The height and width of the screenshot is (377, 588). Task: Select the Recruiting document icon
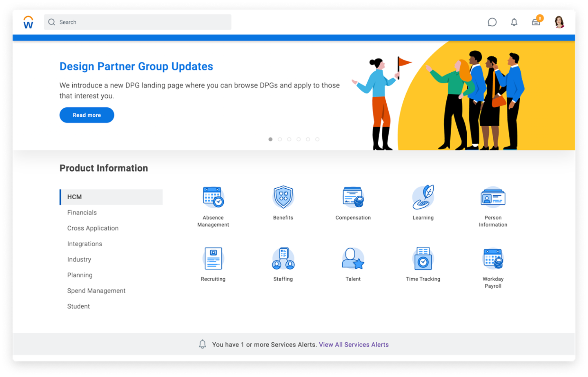213,258
